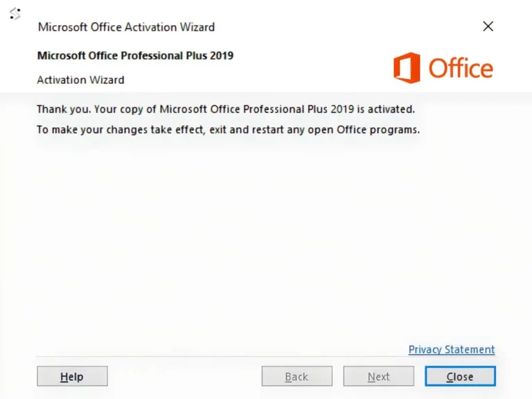Open the Help button
This screenshot has width=532, height=399.
tap(72, 376)
